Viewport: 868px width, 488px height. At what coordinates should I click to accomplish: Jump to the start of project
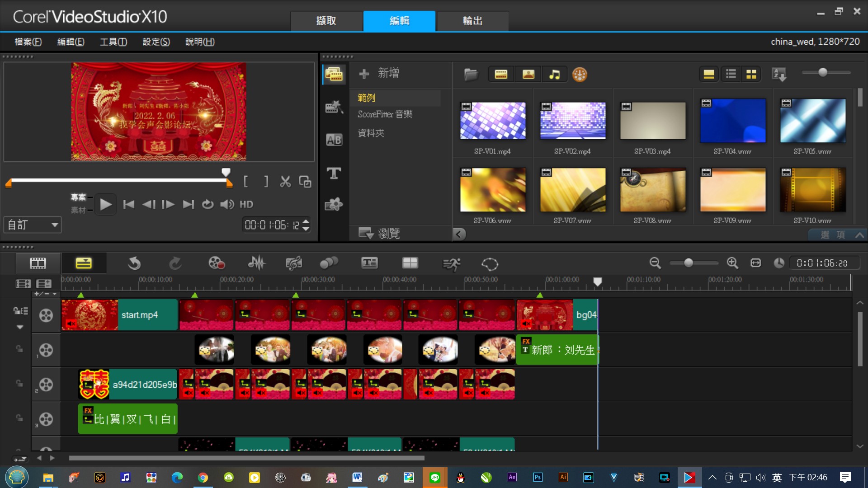(x=129, y=205)
